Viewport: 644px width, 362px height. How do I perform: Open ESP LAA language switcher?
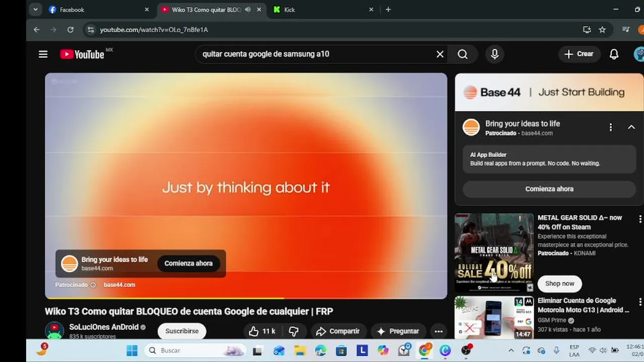point(574,350)
